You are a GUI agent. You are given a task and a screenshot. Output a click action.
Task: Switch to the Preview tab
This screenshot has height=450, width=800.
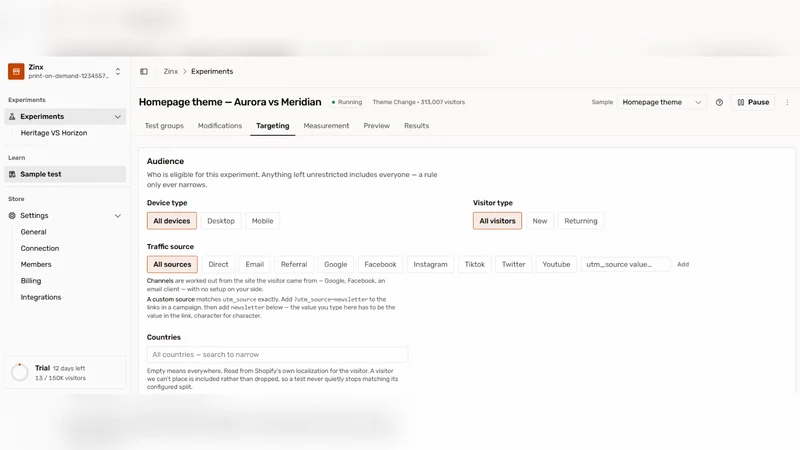[x=377, y=126]
